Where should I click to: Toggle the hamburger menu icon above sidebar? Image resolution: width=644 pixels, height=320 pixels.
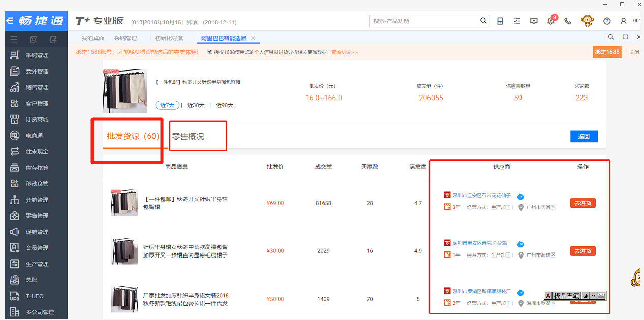pyautogui.click(x=14, y=39)
